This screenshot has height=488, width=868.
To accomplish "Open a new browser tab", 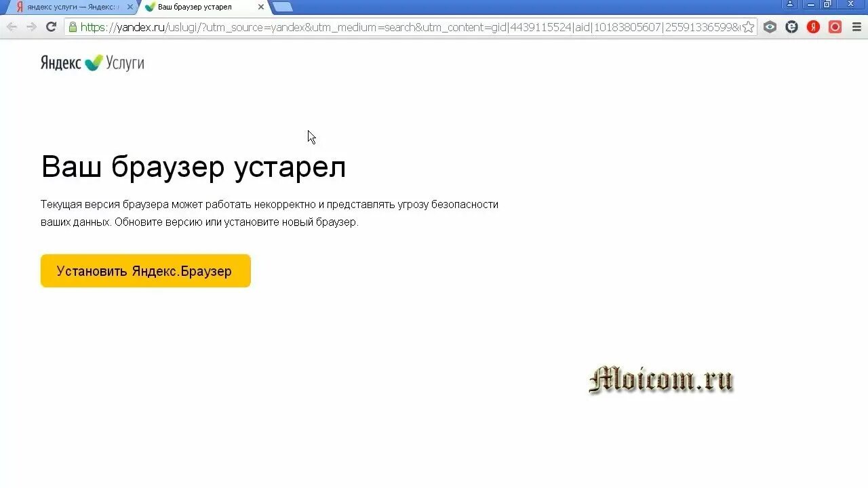I will (x=282, y=7).
